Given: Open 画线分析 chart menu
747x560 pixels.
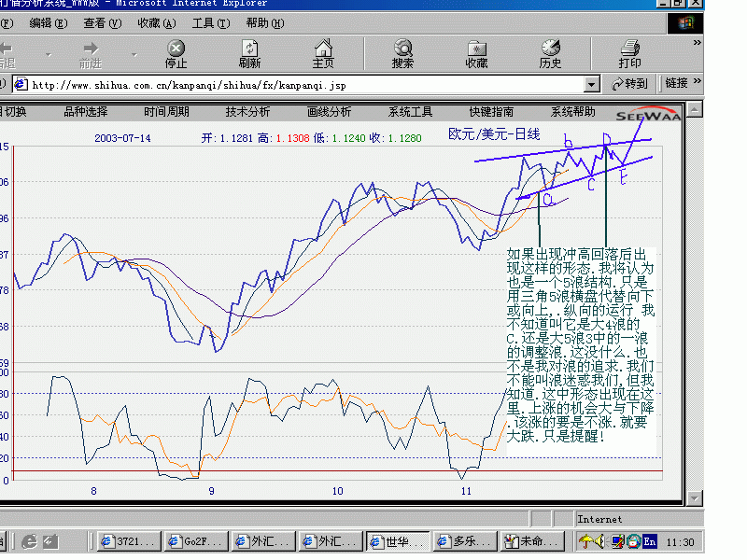Looking at the screenshot, I should [330, 112].
